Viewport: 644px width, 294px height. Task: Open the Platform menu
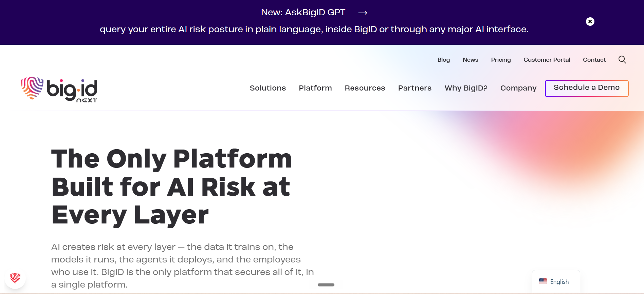pos(315,88)
